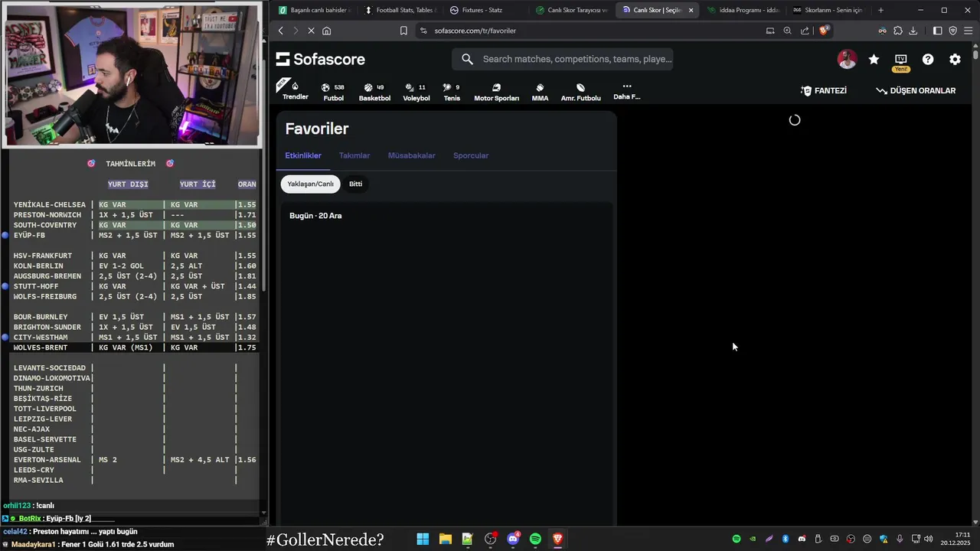980x551 pixels.
Task: Stop loading the page
Action: pos(311,31)
